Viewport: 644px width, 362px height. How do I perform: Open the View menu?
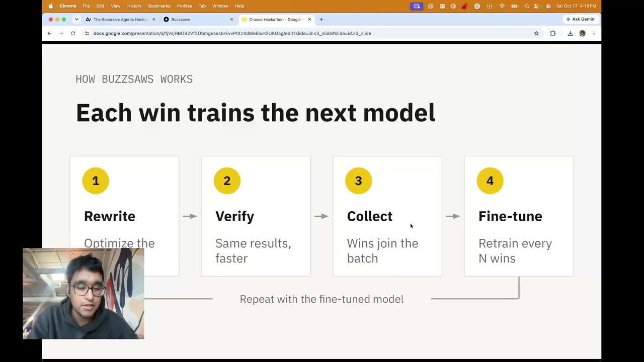click(116, 6)
